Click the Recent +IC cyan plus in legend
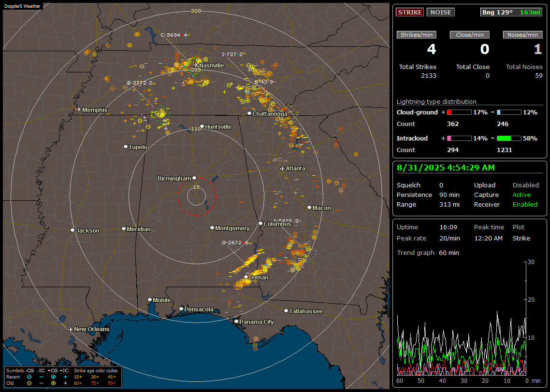Screen dimensions: 550x392 click(65, 377)
